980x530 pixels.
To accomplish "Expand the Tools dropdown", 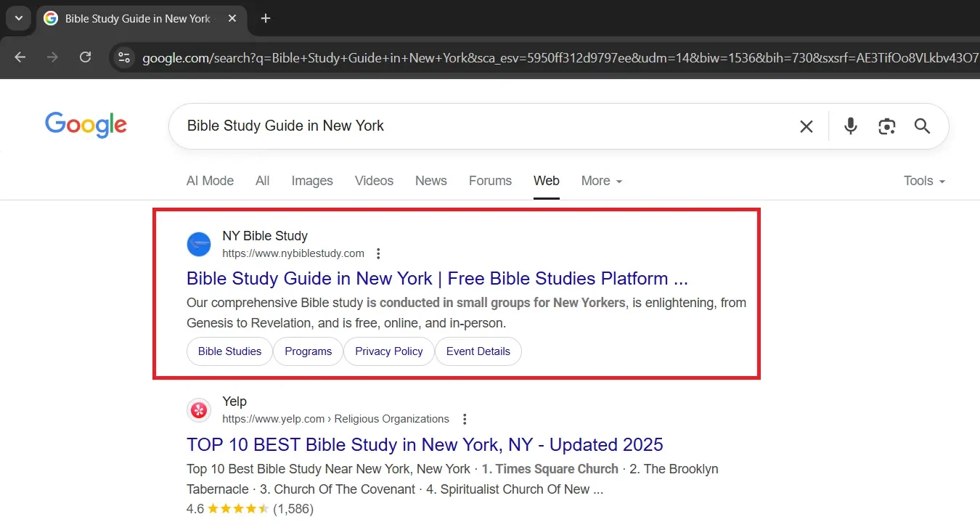I will 923,181.
